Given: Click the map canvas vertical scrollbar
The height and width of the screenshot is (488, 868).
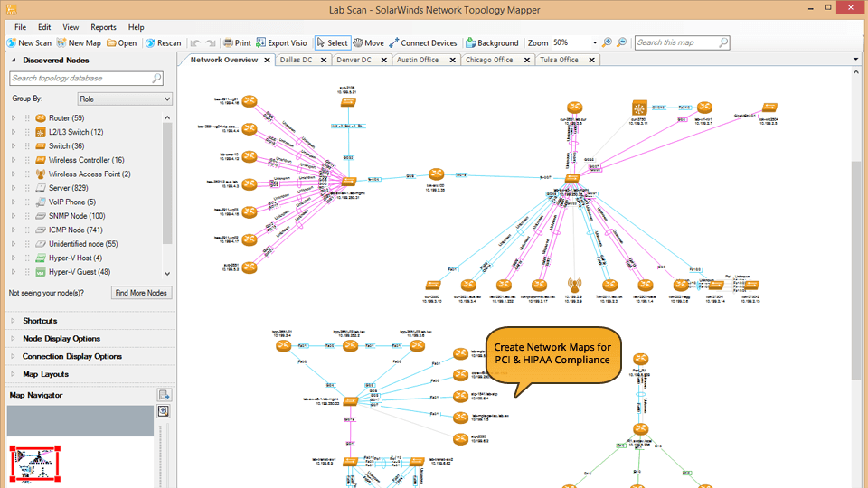Looking at the screenshot, I should (856, 271).
